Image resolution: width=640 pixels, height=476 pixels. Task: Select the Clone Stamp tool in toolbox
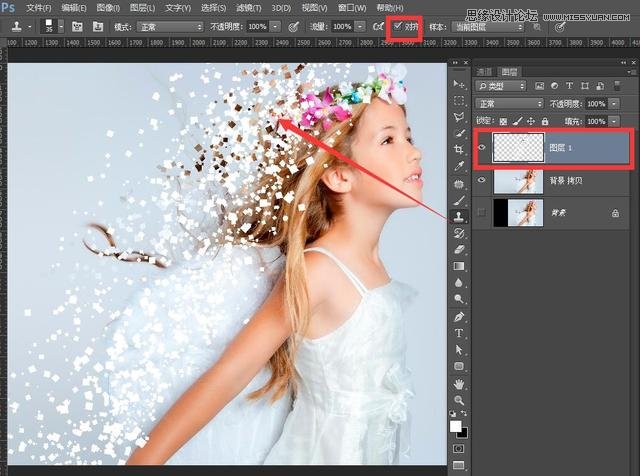pos(459,216)
